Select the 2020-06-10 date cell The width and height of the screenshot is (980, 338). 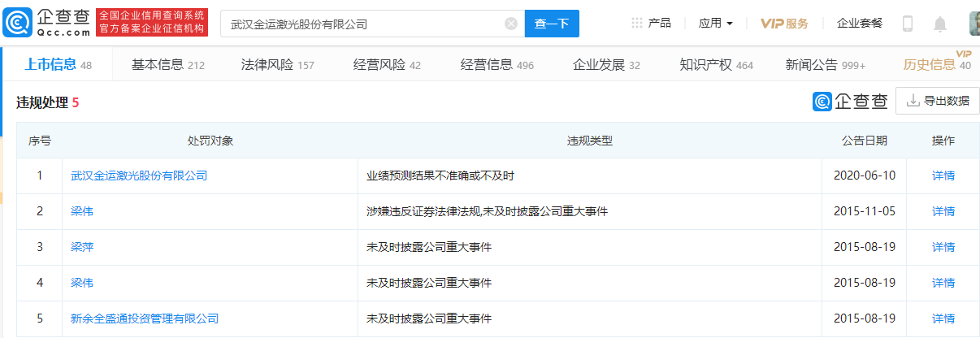pos(865,175)
